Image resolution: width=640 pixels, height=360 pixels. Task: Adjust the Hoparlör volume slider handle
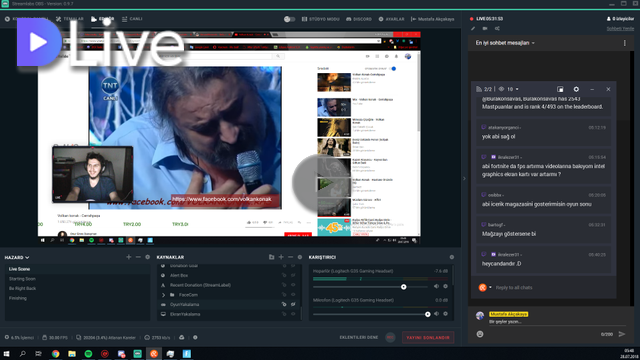[404, 287]
